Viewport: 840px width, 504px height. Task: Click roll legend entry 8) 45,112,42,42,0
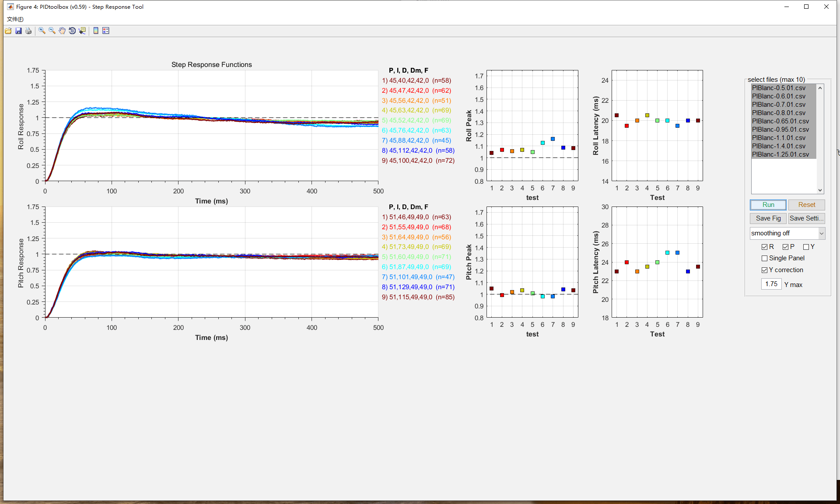(x=418, y=150)
